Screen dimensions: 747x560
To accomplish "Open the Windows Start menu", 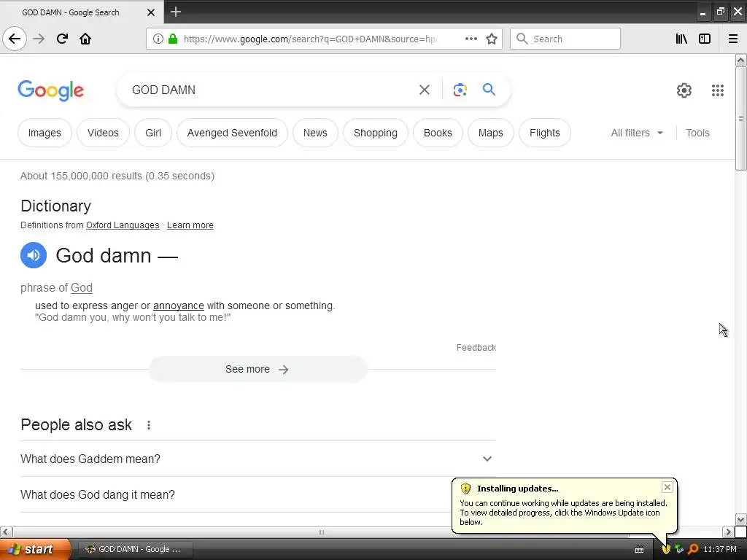I will coord(34,549).
